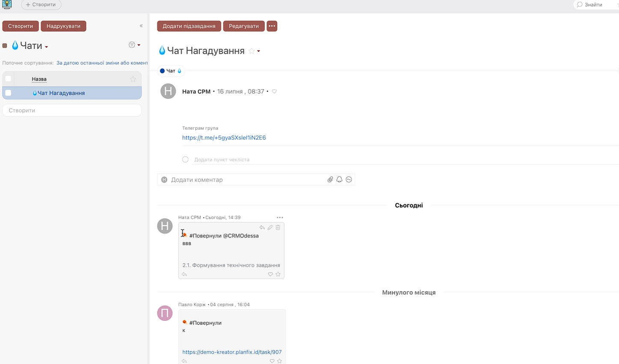The image size is (619, 364).
Task: Edit today's comment with pencil icon
Action: click(270, 228)
